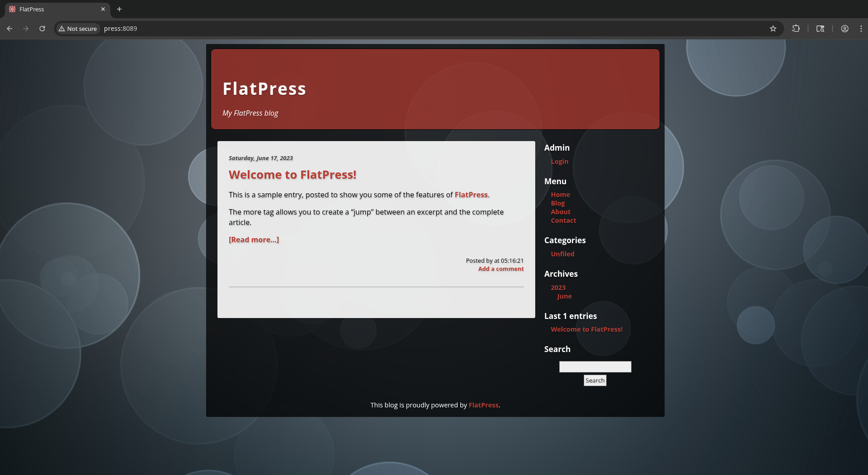Image resolution: width=868 pixels, height=475 pixels.
Task: Reload the page with the refresh icon
Action: click(x=42, y=29)
